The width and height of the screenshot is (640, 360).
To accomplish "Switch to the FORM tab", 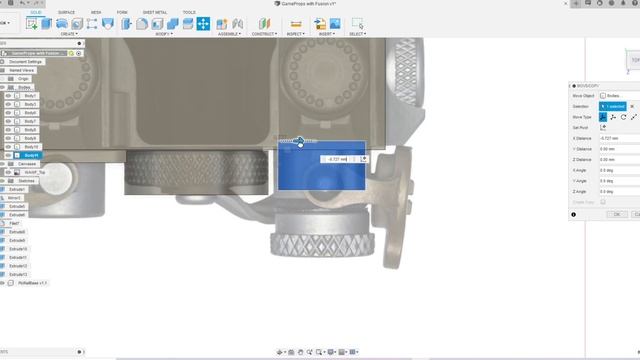I will [122, 13].
